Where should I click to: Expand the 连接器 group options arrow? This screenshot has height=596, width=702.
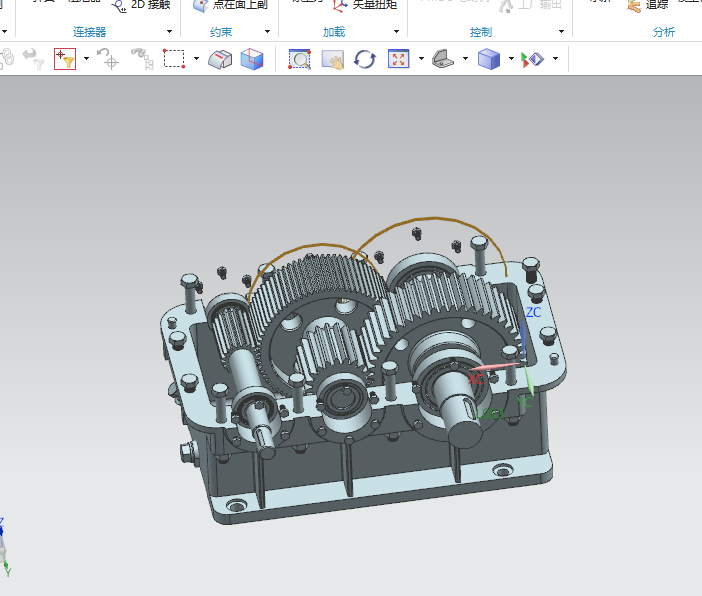(x=169, y=32)
